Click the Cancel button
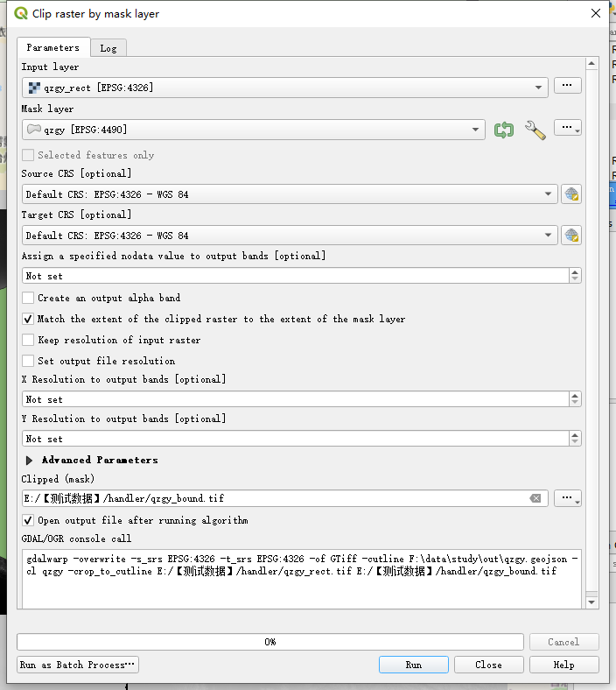This screenshot has height=690, width=616. 563,642
